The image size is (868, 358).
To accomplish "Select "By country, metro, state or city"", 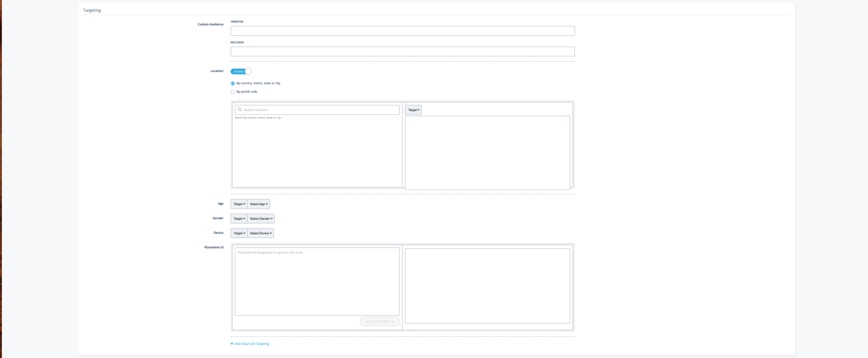I will (x=233, y=83).
